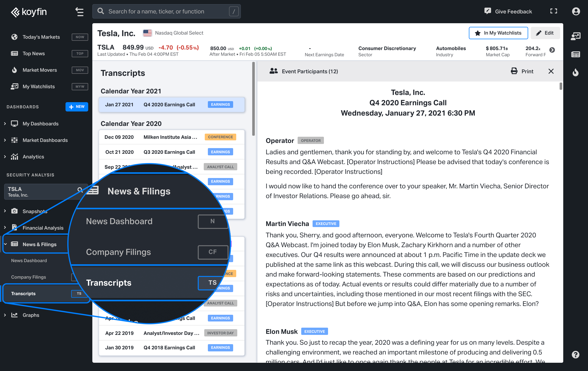Click the Consumer Discretionary sector value
The width and height of the screenshot is (588, 371).
[x=387, y=48]
